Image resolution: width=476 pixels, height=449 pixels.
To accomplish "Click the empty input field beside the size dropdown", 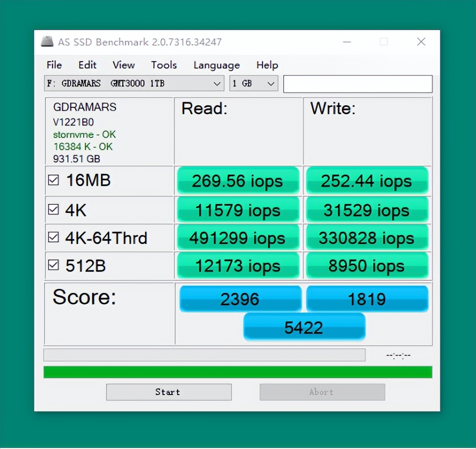I will (x=358, y=83).
